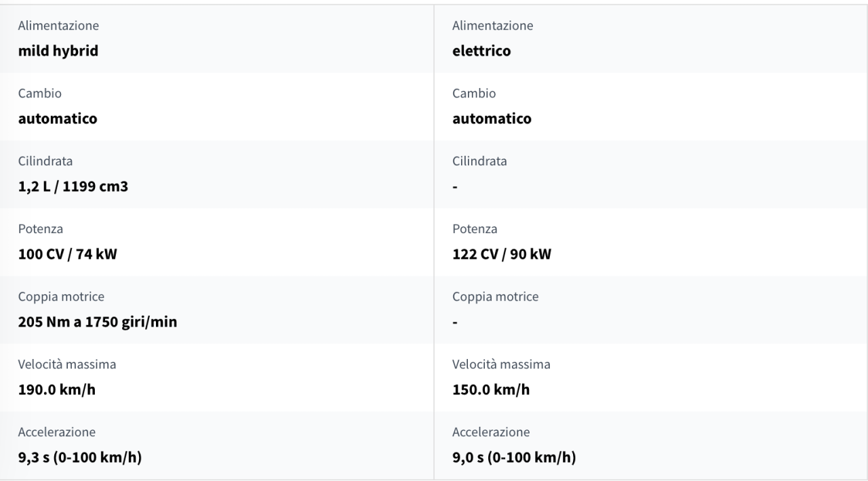Click the left column Coppia motrice label
This screenshot has width=868, height=481.
point(61,297)
